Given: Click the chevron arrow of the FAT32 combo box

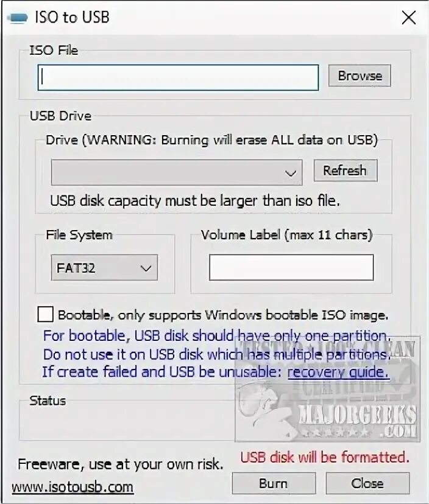Looking at the screenshot, I should click(146, 268).
